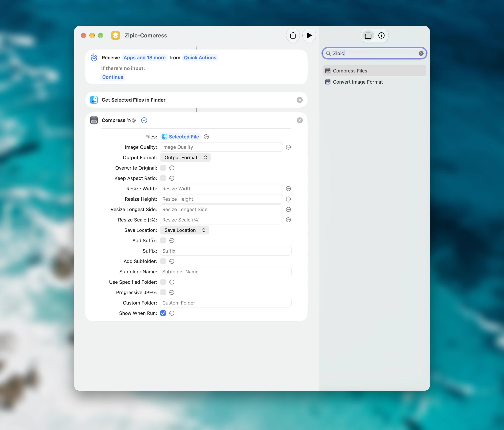
Task: Enable the Keep Aspect Ratio checkbox
Action: pos(163,178)
